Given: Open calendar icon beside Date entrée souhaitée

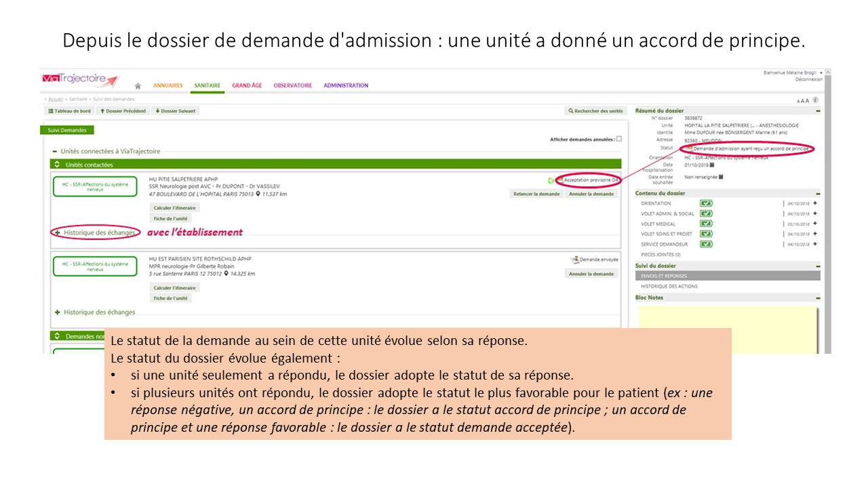Looking at the screenshot, I should pyautogui.click(x=721, y=177).
